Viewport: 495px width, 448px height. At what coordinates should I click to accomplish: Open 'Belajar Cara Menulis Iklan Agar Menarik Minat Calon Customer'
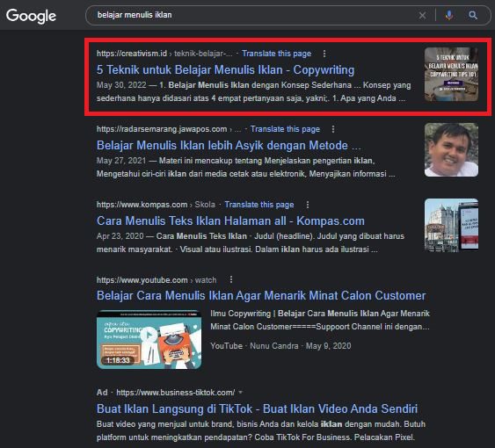261,296
